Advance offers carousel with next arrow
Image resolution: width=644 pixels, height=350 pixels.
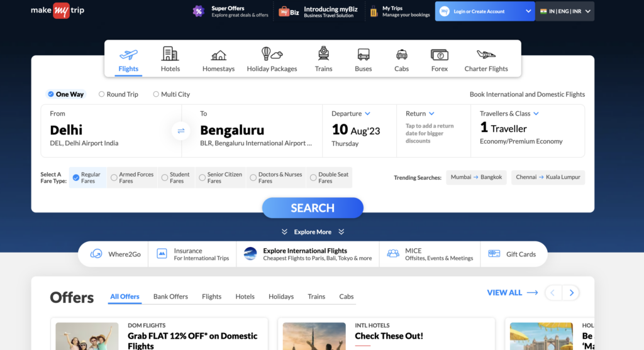pos(571,293)
